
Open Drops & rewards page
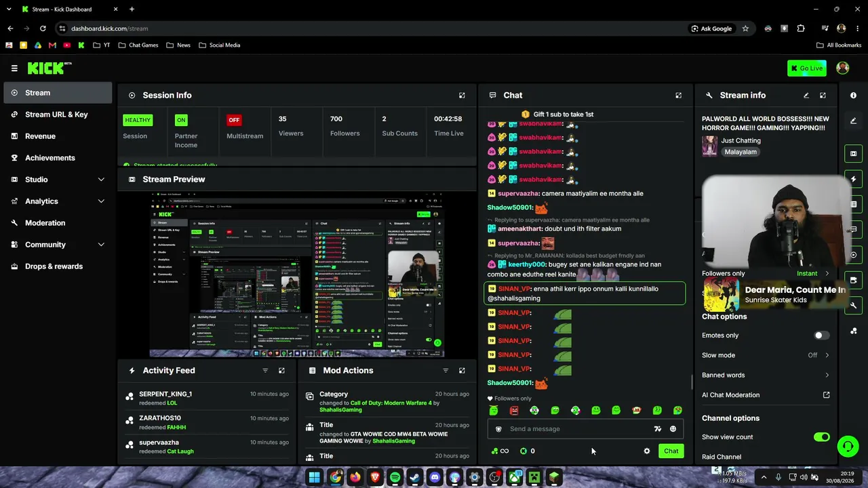point(58,266)
